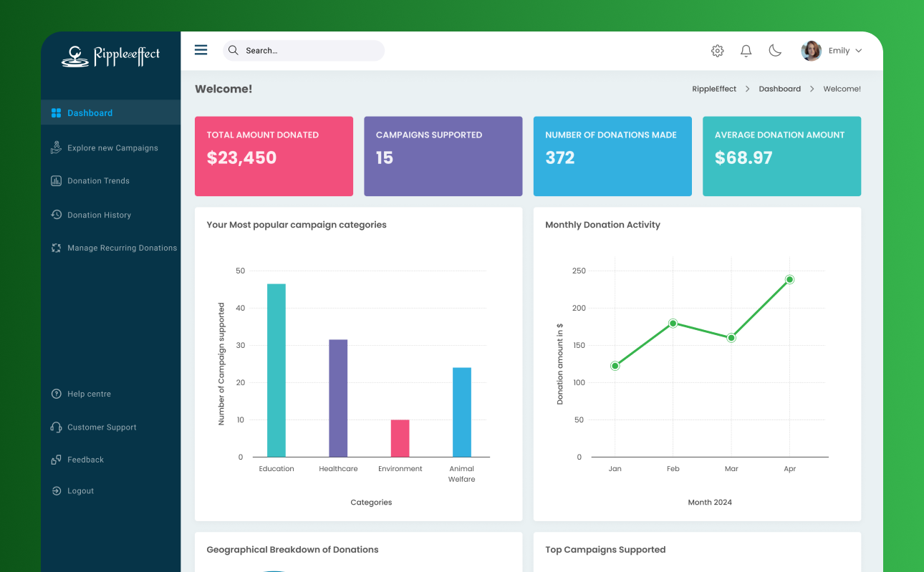Click the Donation History clock icon

pos(56,215)
